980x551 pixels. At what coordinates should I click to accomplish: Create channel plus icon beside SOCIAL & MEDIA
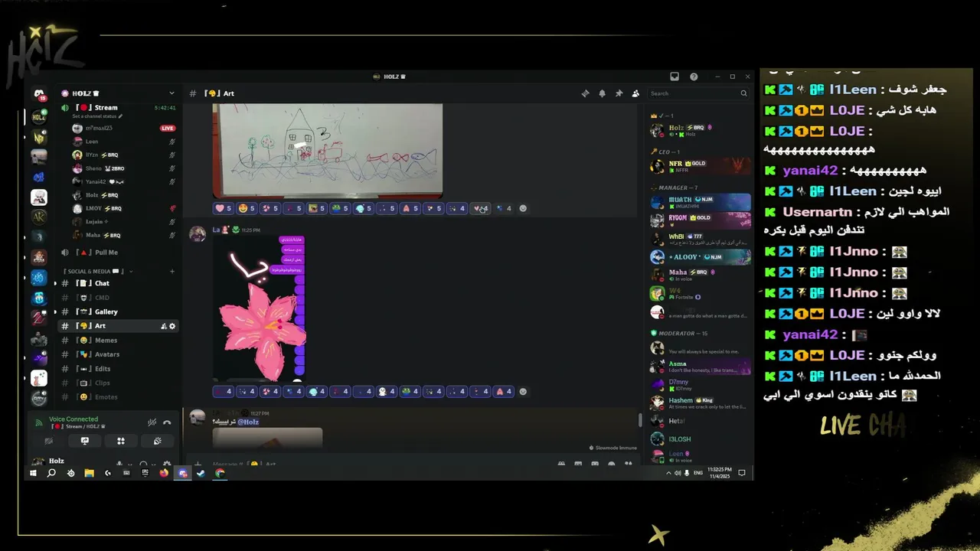(x=172, y=271)
